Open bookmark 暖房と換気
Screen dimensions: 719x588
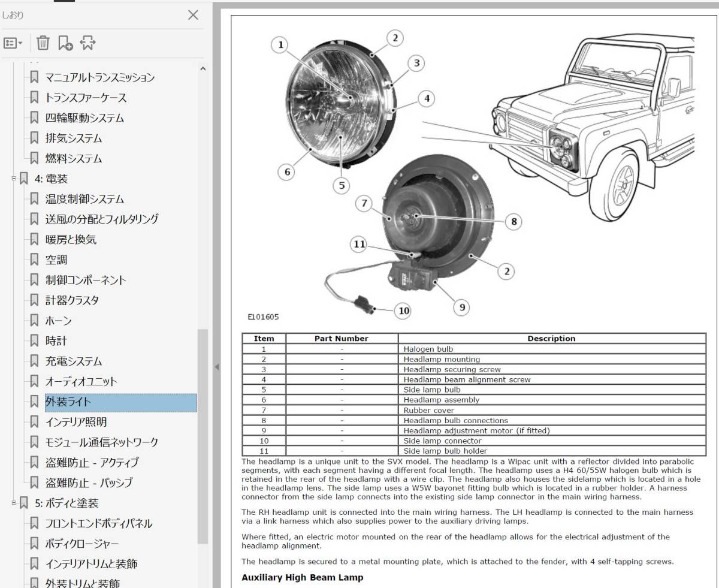[71, 240]
